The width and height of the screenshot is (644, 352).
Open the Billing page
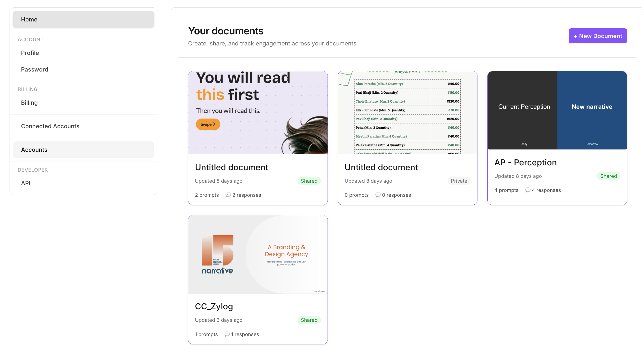tap(29, 103)
